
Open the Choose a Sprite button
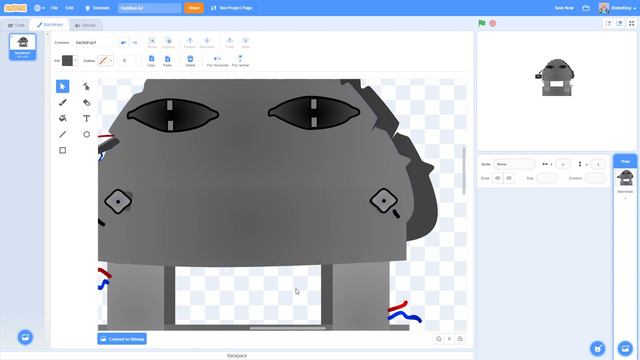point(598,349)
